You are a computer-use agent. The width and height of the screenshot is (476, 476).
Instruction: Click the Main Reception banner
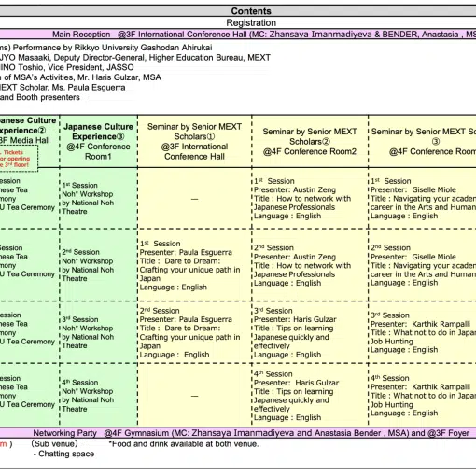(238, 35)
